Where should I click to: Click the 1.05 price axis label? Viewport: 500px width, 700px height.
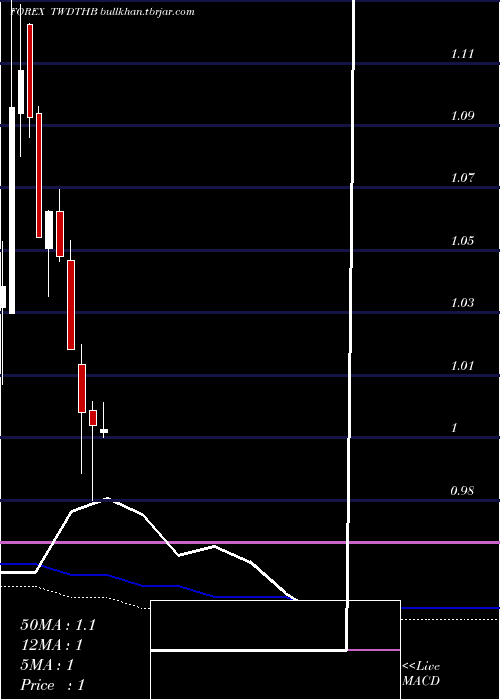[x=462, y=241]
